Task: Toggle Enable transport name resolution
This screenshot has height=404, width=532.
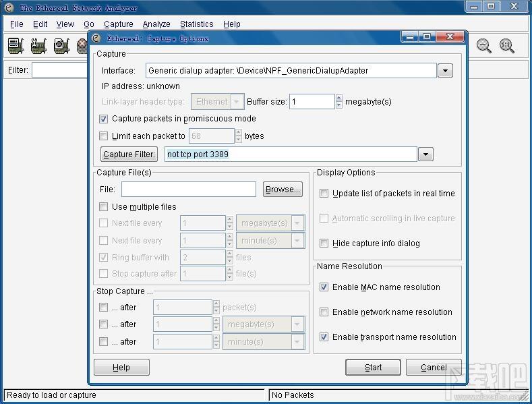Action: [x=324, y=337]
